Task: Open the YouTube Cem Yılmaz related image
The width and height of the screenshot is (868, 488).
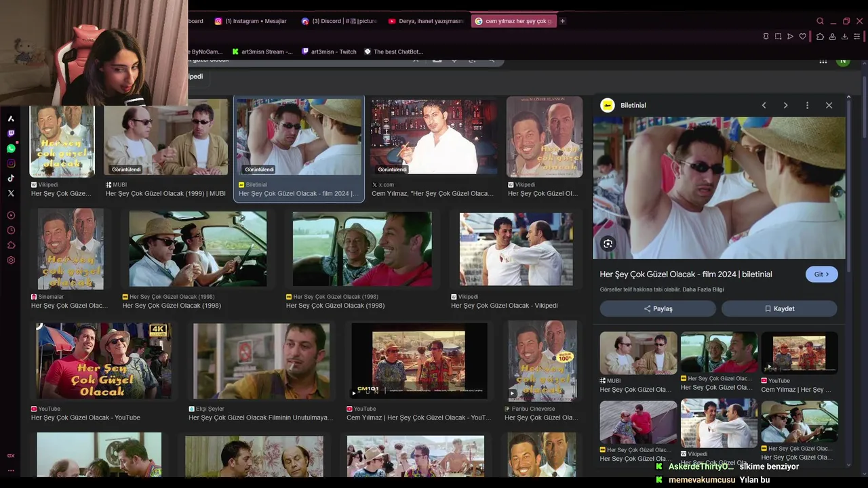Action: (x=800, y=352)
